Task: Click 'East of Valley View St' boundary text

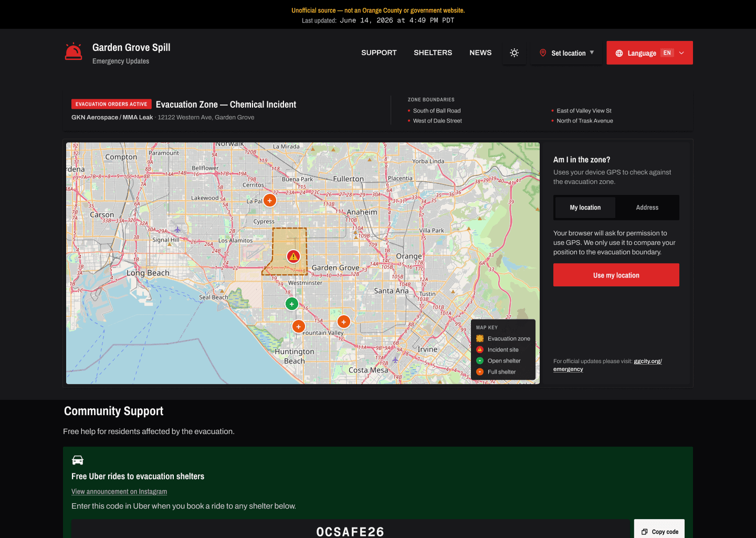Action: tap(584, 110)
